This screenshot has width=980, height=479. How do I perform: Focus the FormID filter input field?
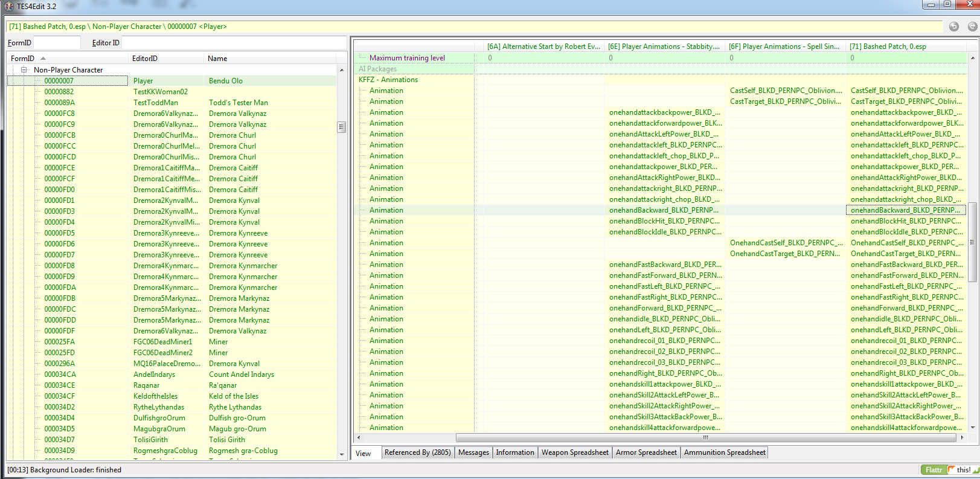pyautogui.click(x=57, y=43)
